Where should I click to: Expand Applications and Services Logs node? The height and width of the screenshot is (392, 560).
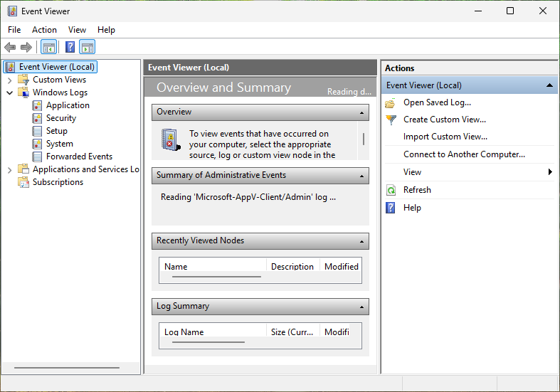10,169
